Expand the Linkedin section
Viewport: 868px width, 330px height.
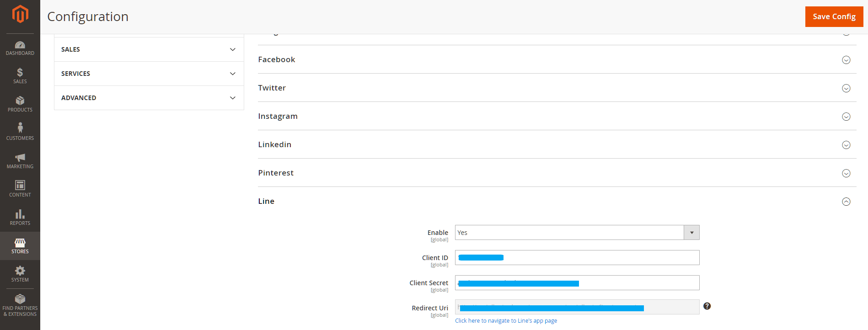pyautogui.click(x=557, y=144)
